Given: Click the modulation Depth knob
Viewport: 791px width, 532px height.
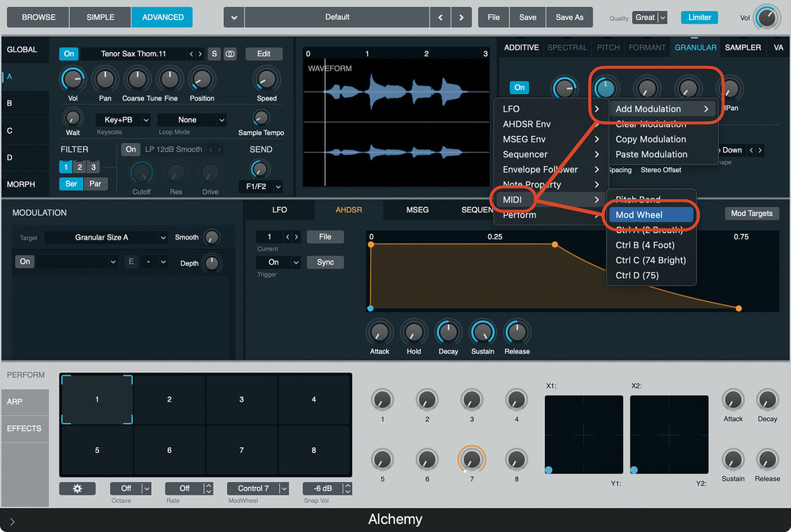Looking at the screenshot, I should click(212, 262).
